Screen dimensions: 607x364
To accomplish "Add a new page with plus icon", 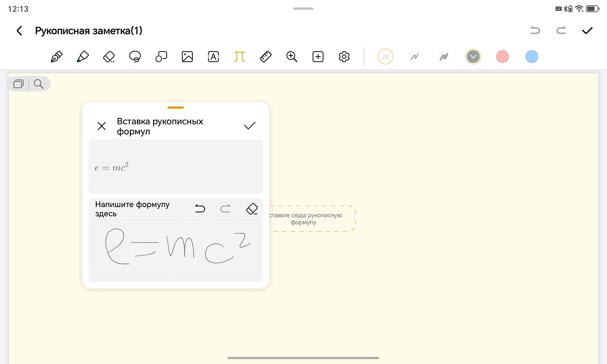I will tap(318, 57).
